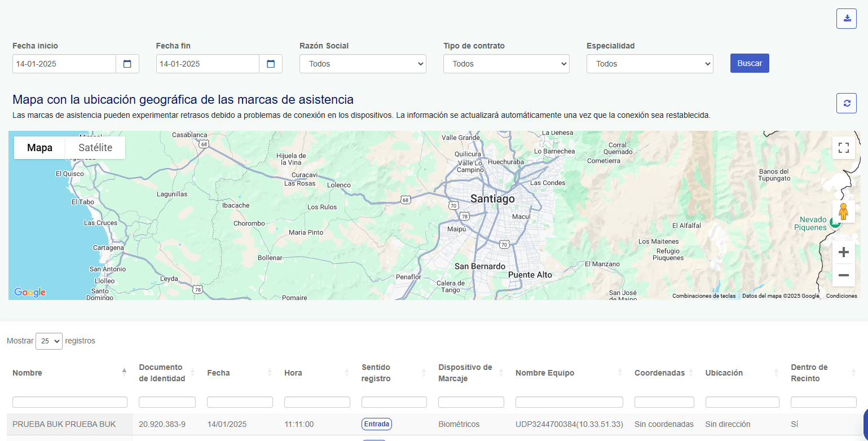868x441 pixels.
Task: Open the Fecha fin calendar picker
Action: (x=271, y=64)
